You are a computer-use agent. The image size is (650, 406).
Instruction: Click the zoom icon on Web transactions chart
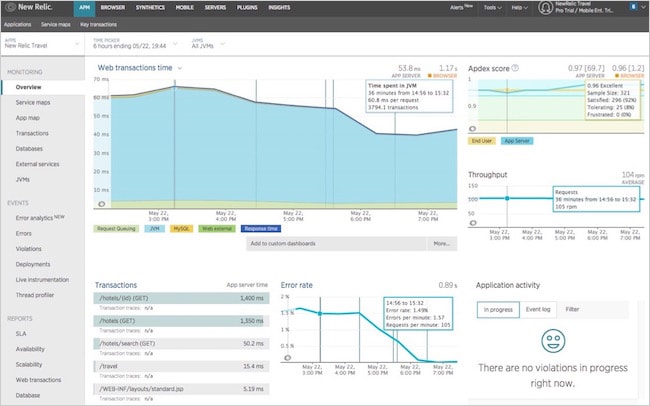pyautogui.click(x=101, y=204)
